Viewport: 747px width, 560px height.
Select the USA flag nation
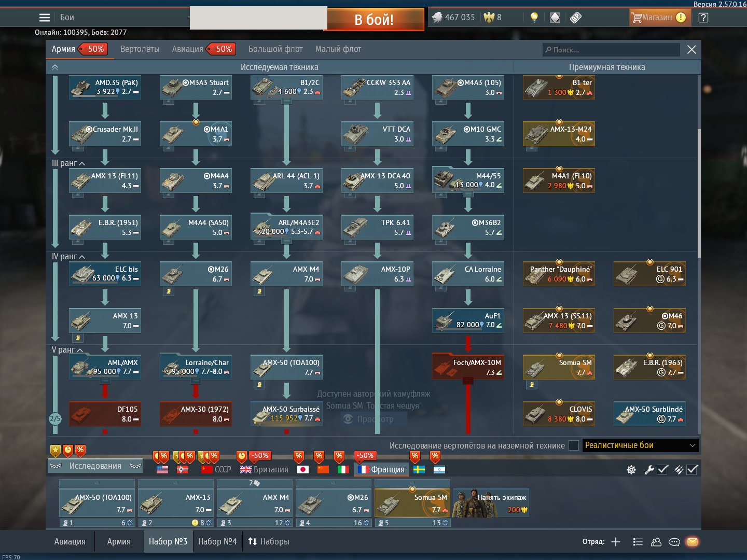[x=162, y=469]
